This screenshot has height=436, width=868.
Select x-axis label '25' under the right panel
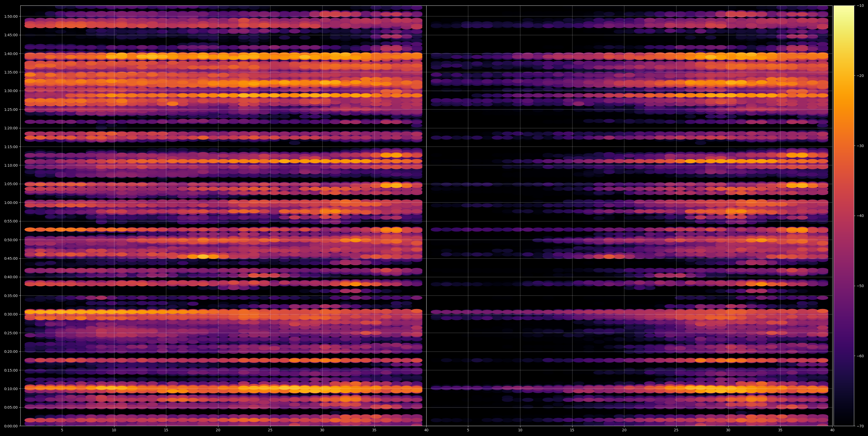pyautogui.click(x=676, y=430)
